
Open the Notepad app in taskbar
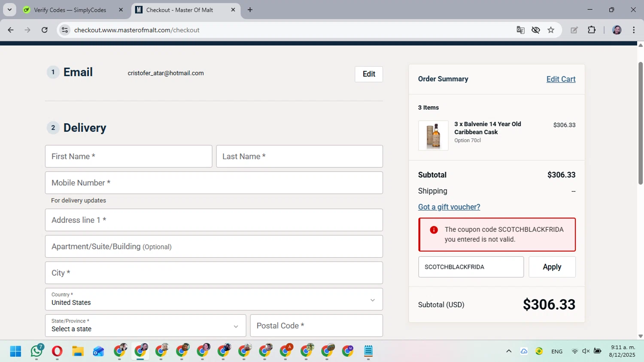(368, 351)
